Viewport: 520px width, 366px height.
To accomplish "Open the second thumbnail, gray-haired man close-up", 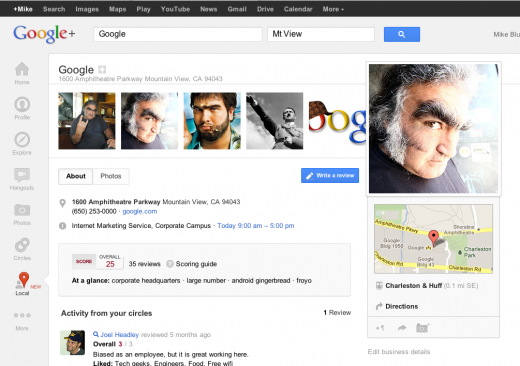I will (149, 121).
